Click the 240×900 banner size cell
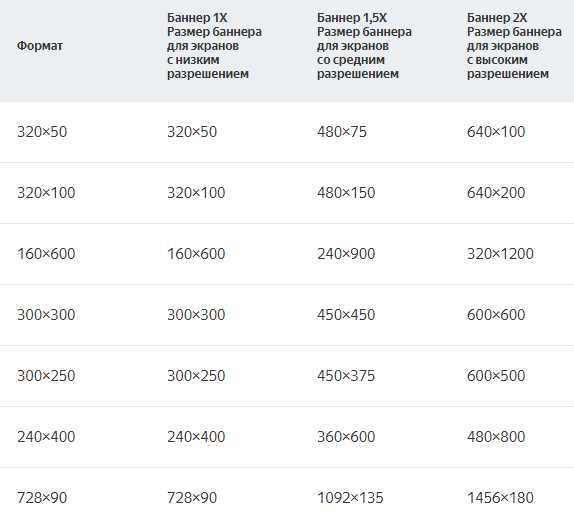The height and width of the screenshot is (525, 574). point(346,254)
